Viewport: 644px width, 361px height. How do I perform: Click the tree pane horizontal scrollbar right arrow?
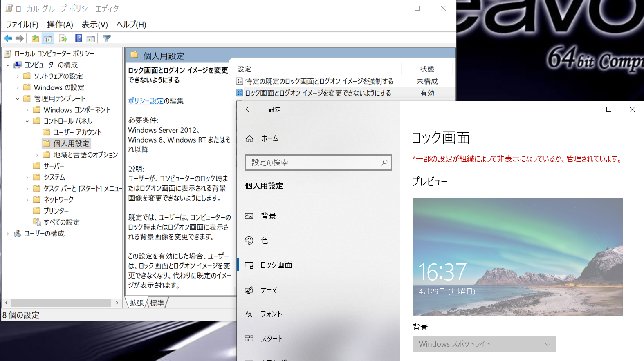tap(117, 303)
